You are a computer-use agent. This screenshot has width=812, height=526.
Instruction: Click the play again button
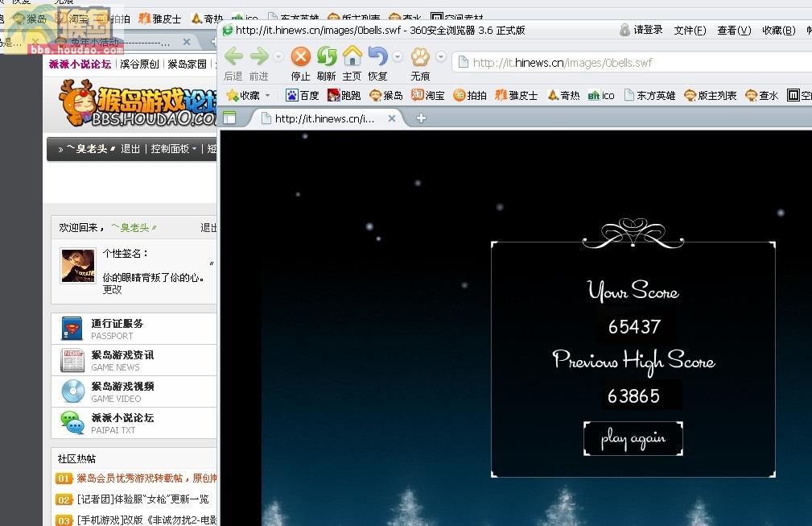pyautogui.click(x=633, y=438)
